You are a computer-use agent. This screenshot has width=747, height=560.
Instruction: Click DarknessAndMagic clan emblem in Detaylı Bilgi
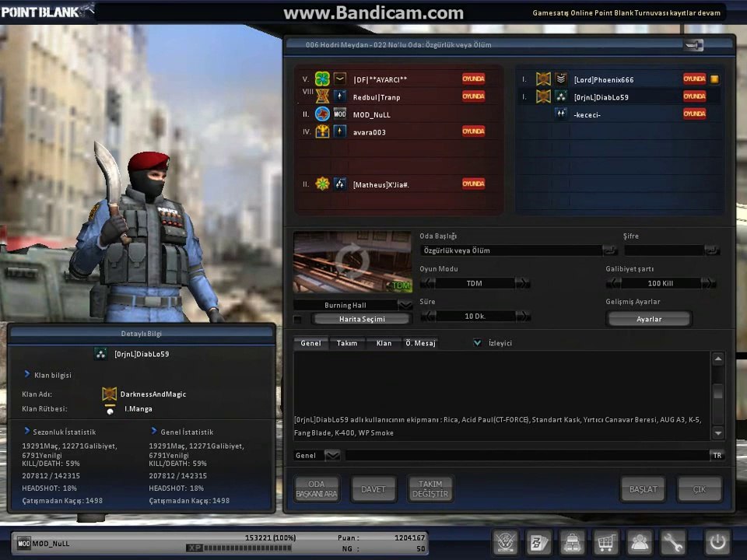[x=109, y=394]
